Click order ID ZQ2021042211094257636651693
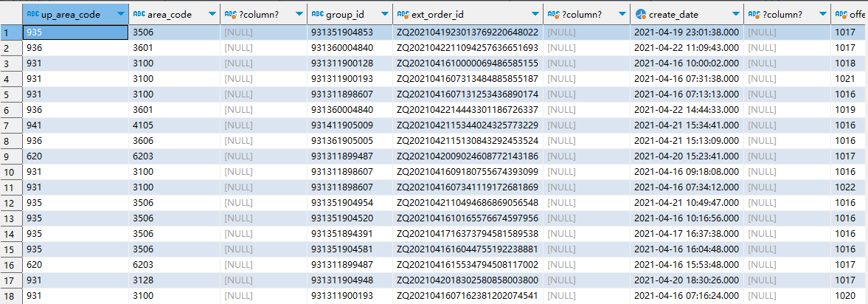This screenshot has width=868, height=304. [x=468, y=48]
